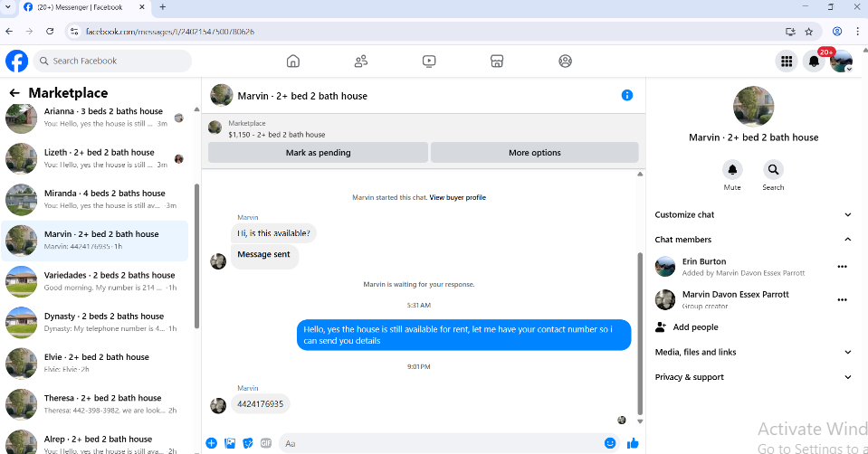Click the Search Facebook field

pos(113,61)
